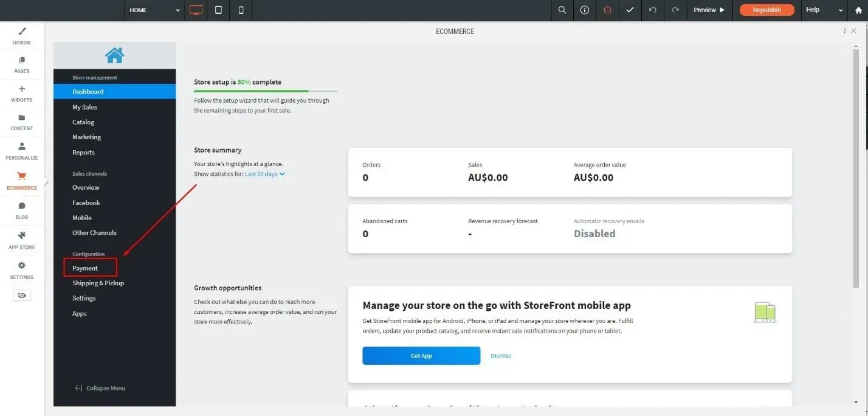Image resolution: width=868 pixels, height=416 pixels.
Task: Click the 'Sales' AU$0.00 value
Action: (x=487, y=178)
